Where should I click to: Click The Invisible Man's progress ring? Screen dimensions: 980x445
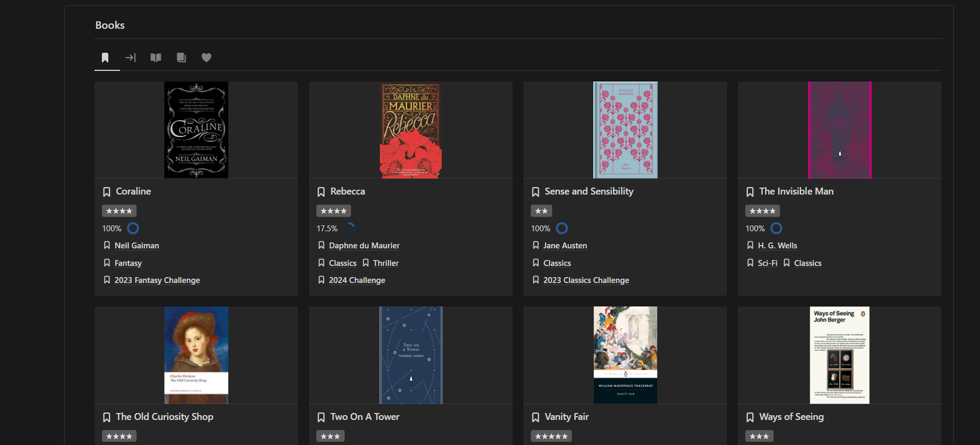(x=776, y=228)
